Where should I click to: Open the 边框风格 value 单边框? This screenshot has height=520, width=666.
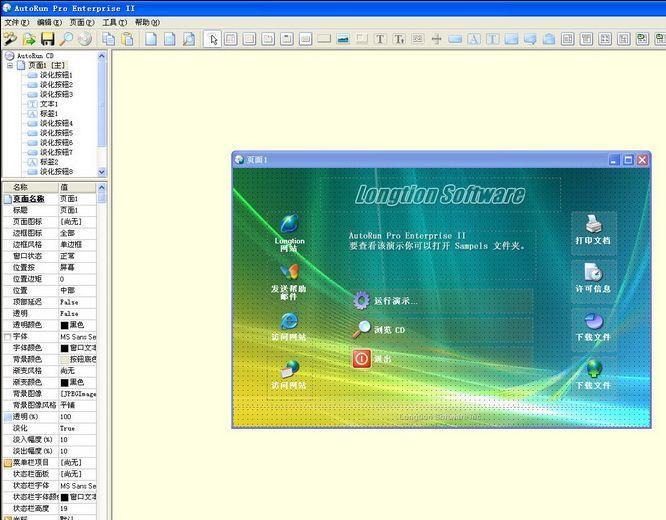[x=77, y=245]
